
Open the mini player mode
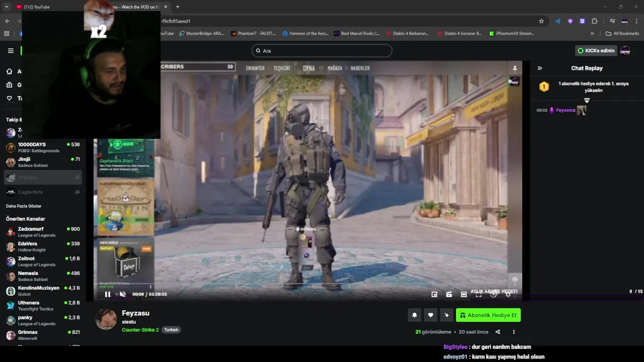pos(434,294)
